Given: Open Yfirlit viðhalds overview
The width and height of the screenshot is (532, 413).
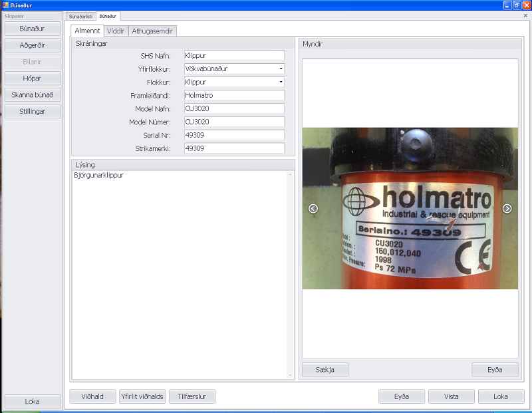Looking at the screenshot, I should 142,396.
